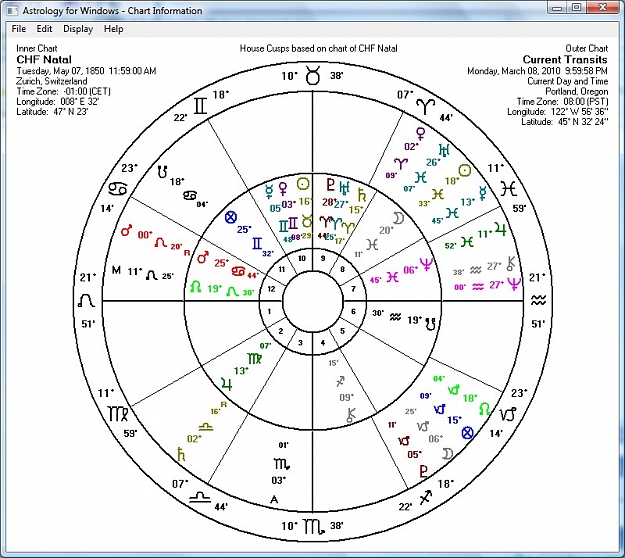Select transit Venus glyph at 02° Aries
This screenshot has width=625, height=558.
tap(421, 134)
